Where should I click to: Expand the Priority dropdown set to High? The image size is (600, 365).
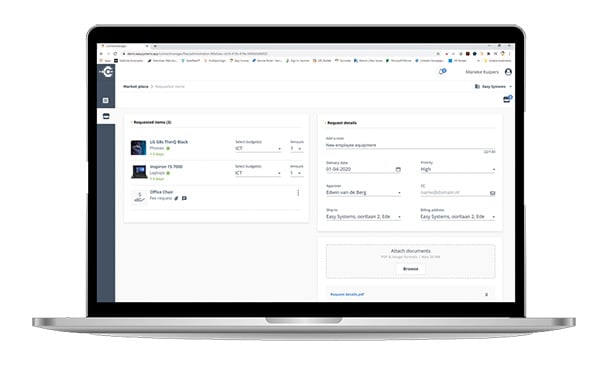[x=458, y=169]
